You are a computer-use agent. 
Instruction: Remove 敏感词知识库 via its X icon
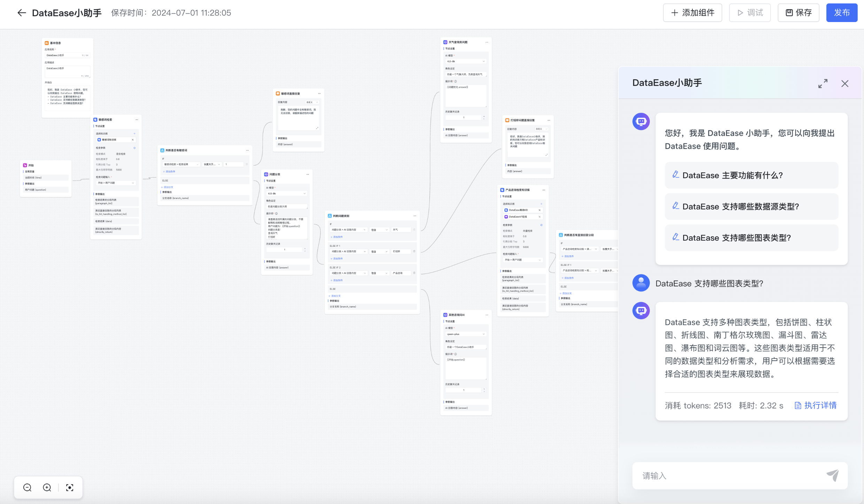coord(133,140)
